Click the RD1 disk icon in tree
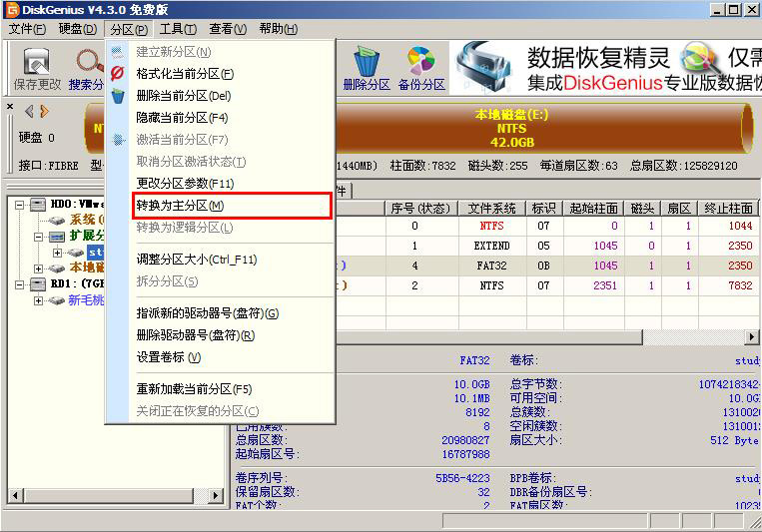 coord(38,283)
